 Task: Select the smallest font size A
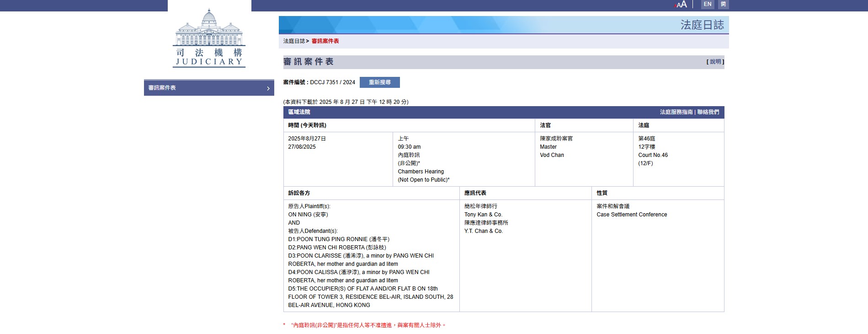(675, 6)
